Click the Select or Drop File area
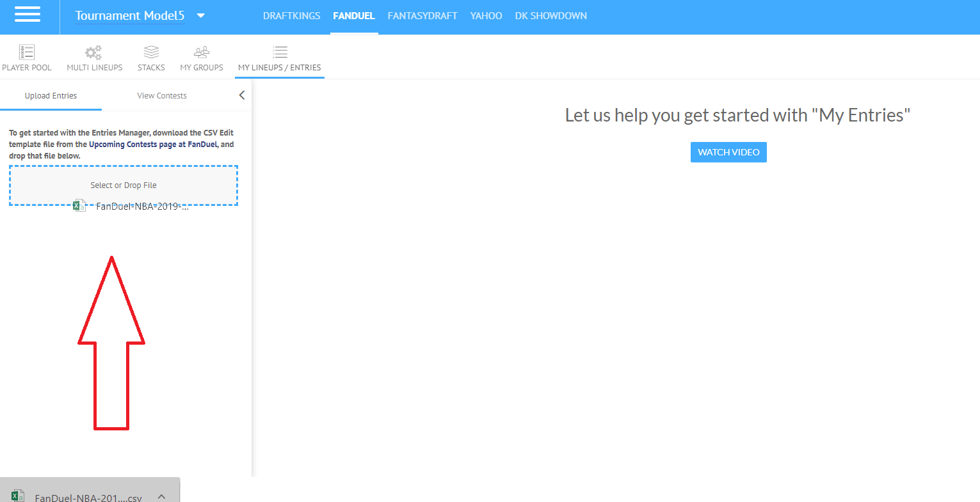This screenshot has width=980, height=502. coord(124,185)
